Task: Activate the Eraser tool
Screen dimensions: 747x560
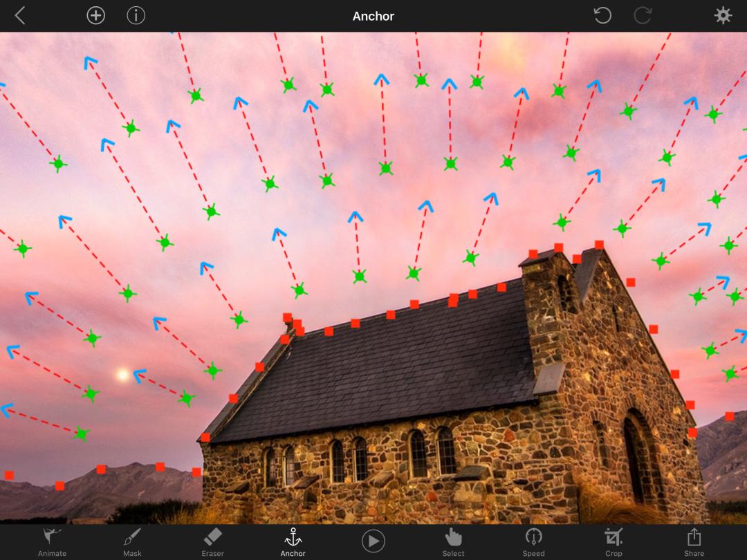Action: click(x=212, y=541)
